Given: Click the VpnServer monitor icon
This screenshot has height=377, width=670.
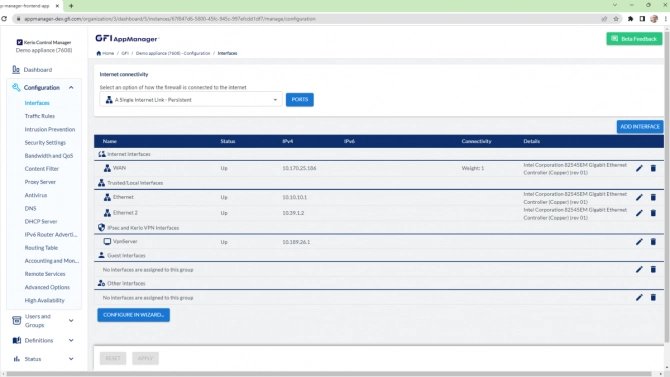Looking at the screenshot, I should point(107,242).
